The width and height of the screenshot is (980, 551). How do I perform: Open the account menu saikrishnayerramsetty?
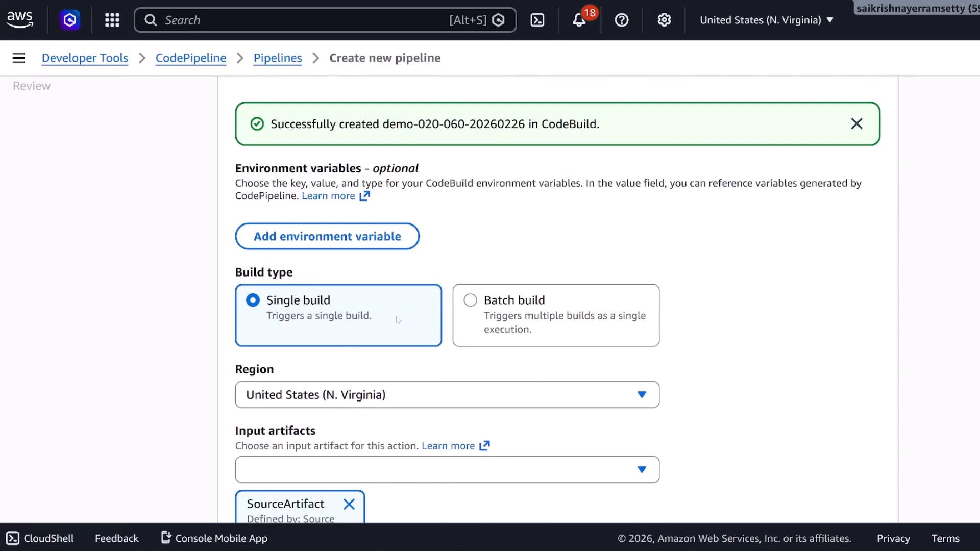pos(917,8)
